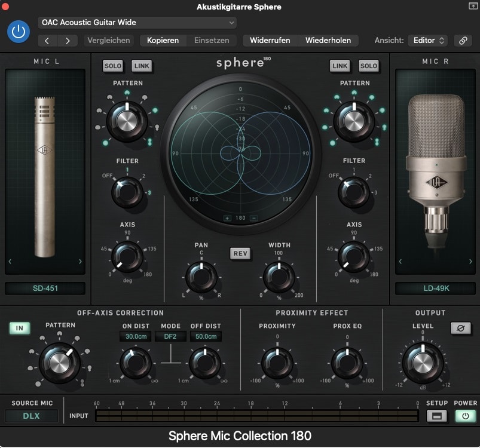
Task: Click the PROXIMITY knob
Action: (x=277, y=363)
